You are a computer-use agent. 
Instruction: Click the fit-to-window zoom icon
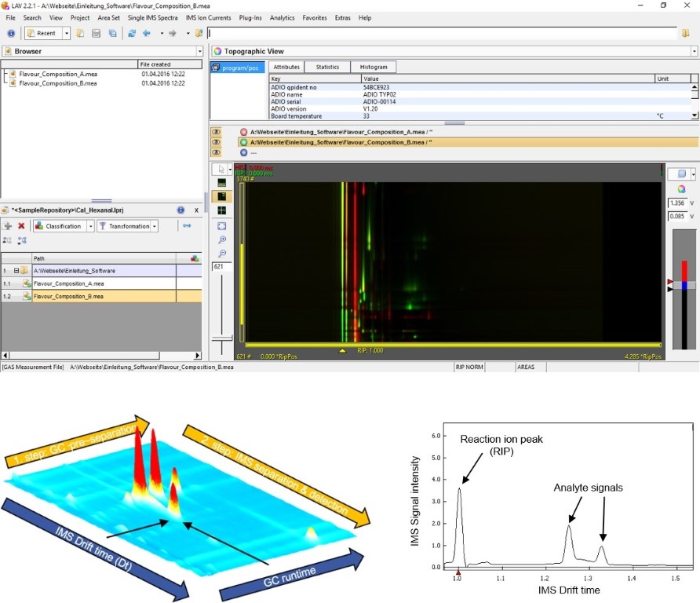(x=221, y=226)
